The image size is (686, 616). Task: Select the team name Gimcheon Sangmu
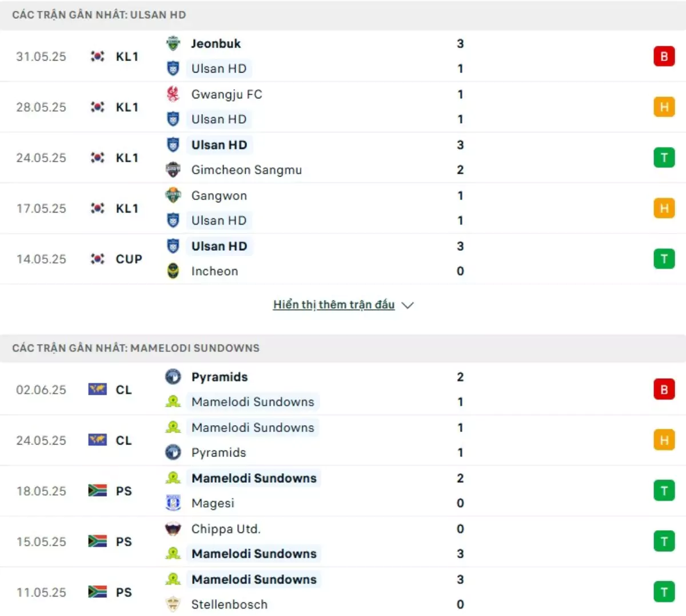click(x=246, y=170)
